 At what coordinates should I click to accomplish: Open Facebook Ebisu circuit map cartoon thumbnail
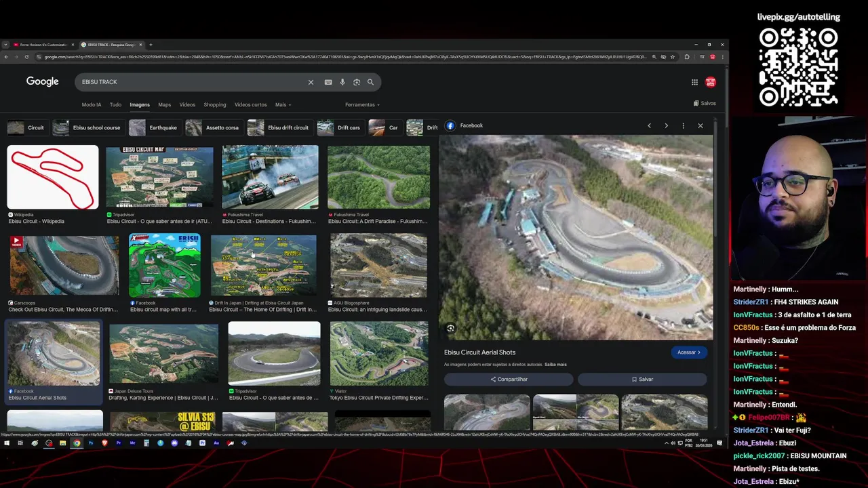point(165,266)
